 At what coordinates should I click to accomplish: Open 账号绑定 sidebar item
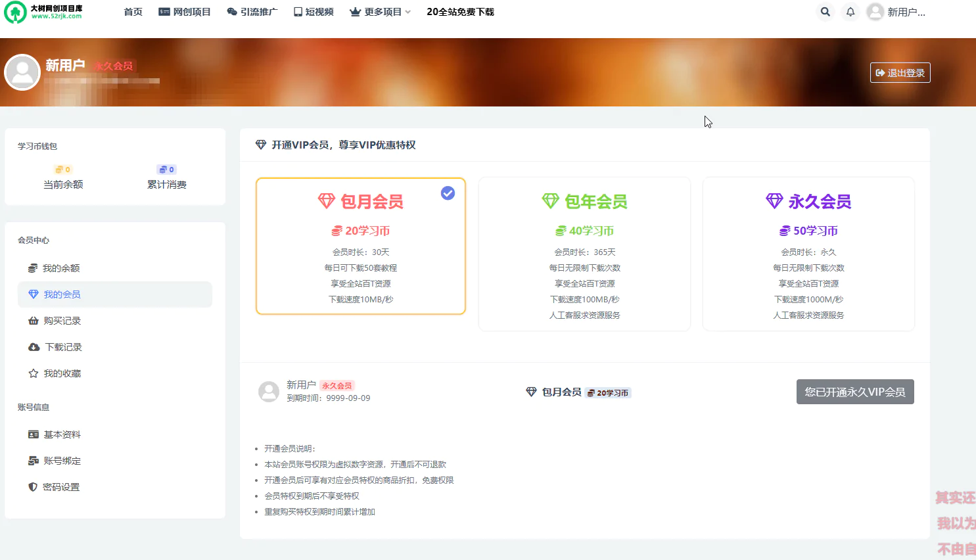coord(115,461)
